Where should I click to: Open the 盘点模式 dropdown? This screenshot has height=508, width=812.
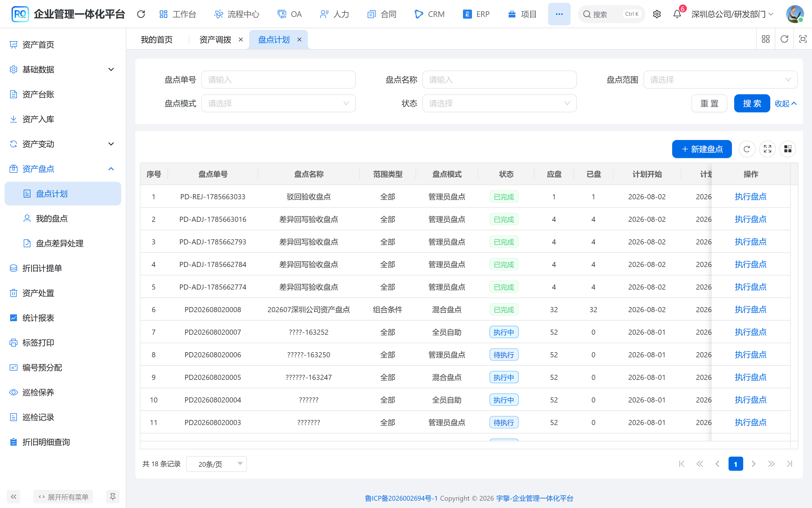click(x=278, y=103)
